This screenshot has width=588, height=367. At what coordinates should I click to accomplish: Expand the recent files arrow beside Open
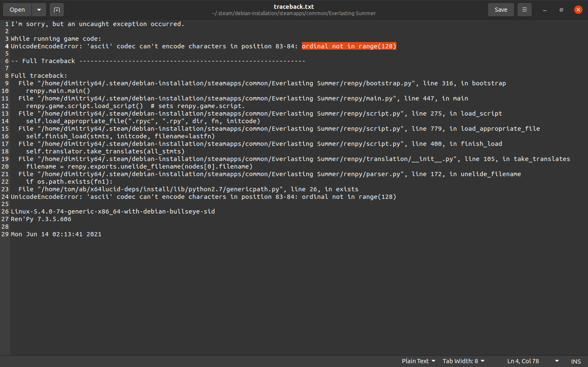(x=39, y=10)
